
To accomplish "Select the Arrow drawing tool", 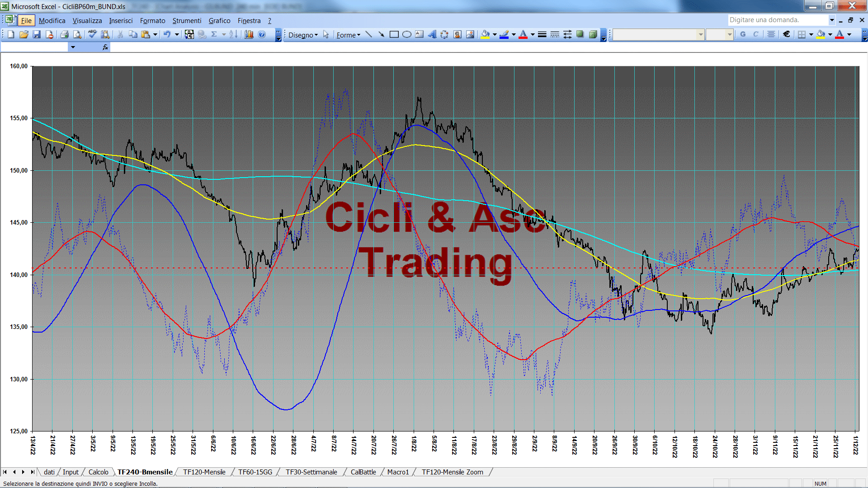I will [x=381, y=34].
